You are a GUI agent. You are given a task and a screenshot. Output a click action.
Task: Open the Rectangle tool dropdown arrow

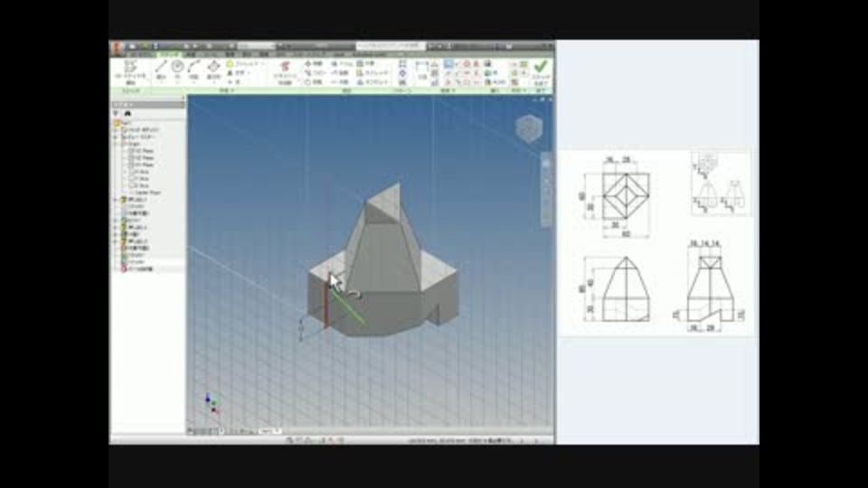(213, 83)
